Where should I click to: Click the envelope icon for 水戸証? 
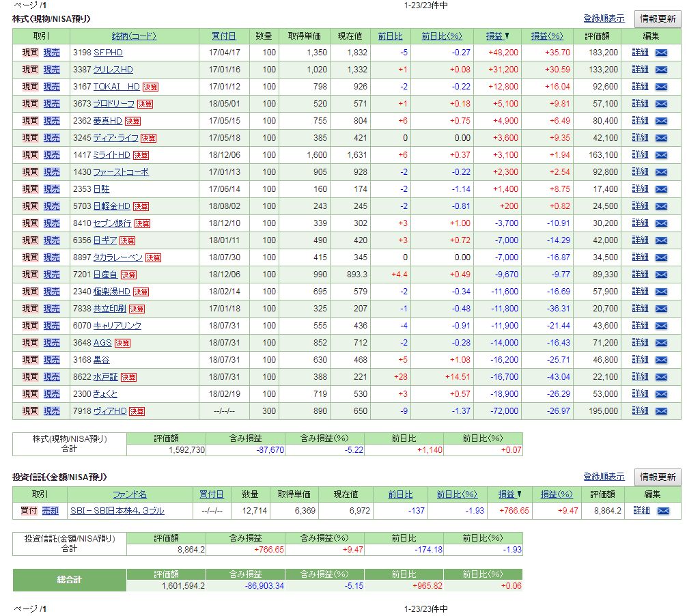(x=661, y=377)
